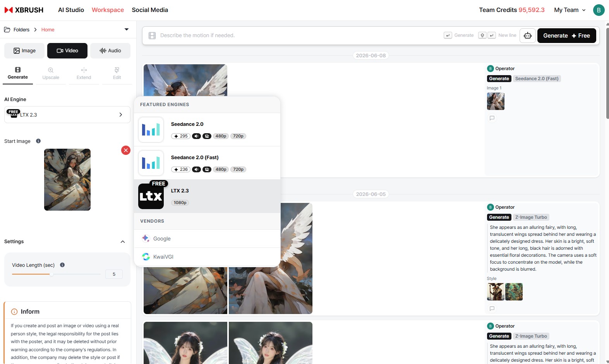Open the Folders icon
Viewport: 609px width, 364px height.
7,30
